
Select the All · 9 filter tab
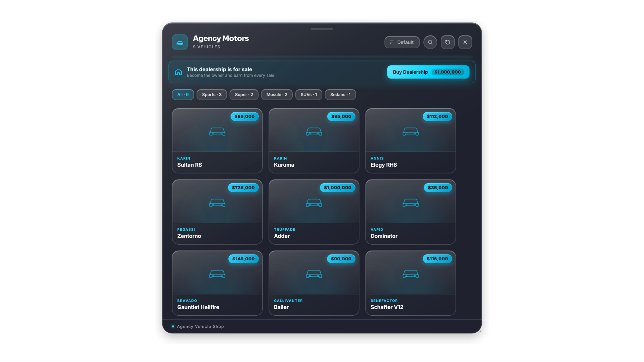pos(183,95)
